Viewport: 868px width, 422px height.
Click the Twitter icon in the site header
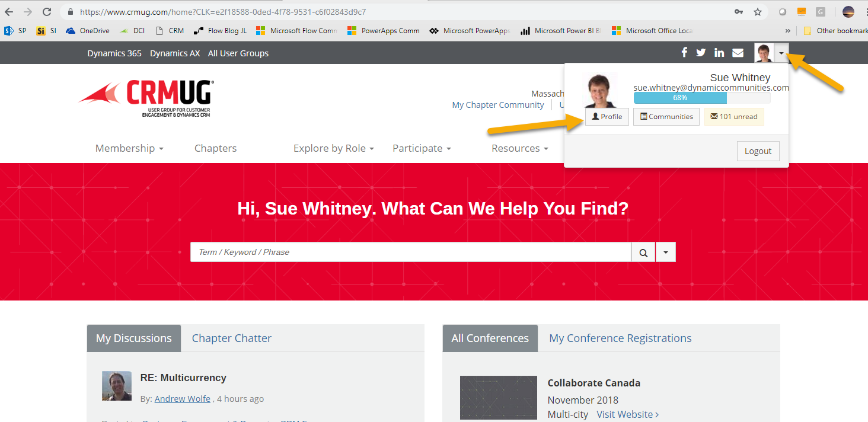click(701, 53)
